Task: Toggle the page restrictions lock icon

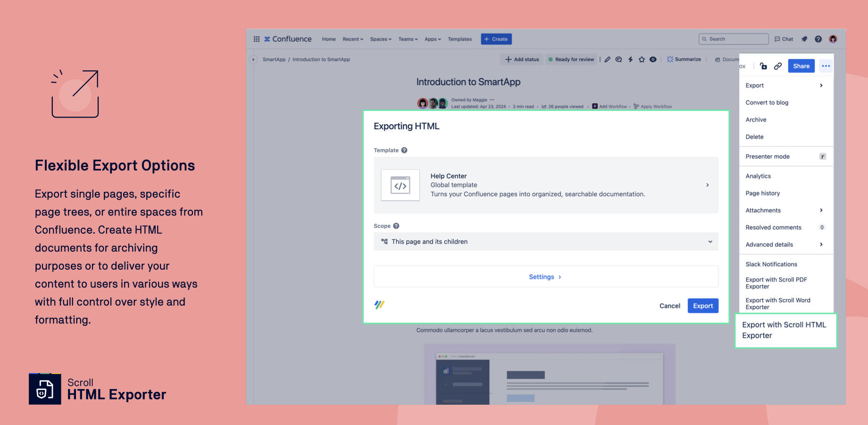Action: pyautogui.click(x=764, y=66)
